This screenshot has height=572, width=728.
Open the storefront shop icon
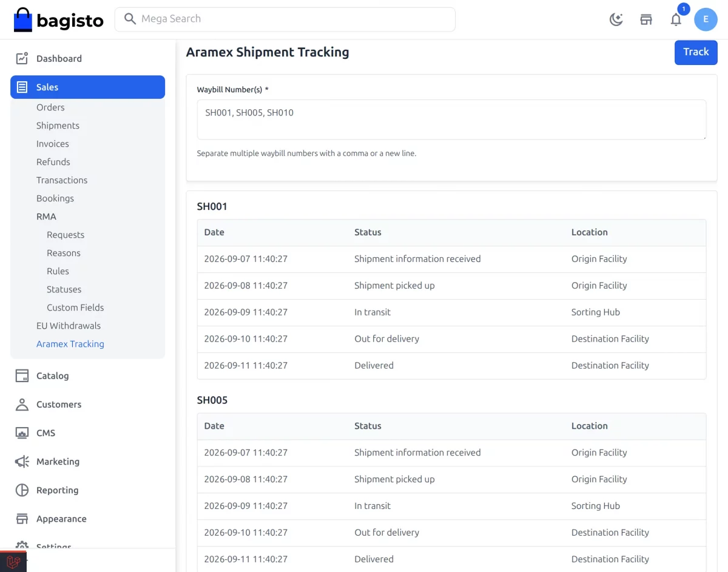646,19
